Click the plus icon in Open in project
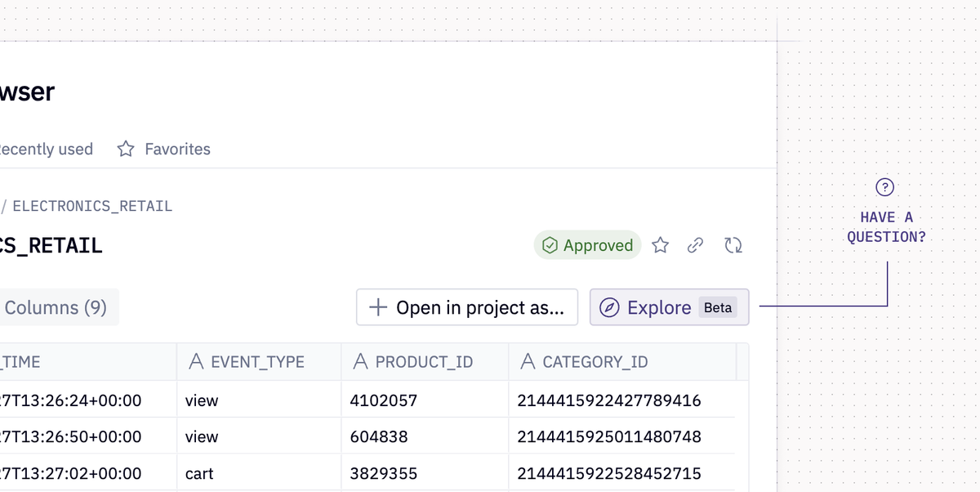980x492 pixels. point(378,307)
